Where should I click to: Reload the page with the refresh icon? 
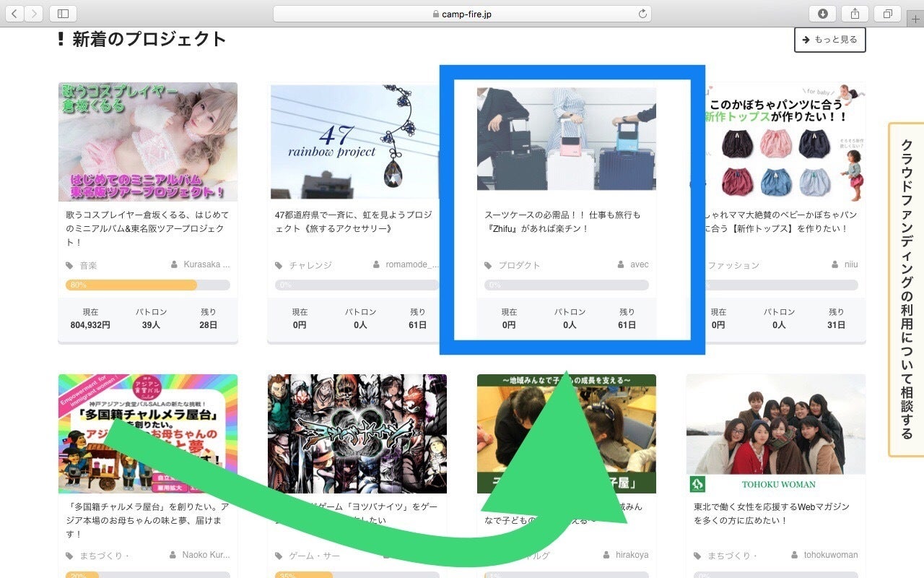tap(642, 14)
